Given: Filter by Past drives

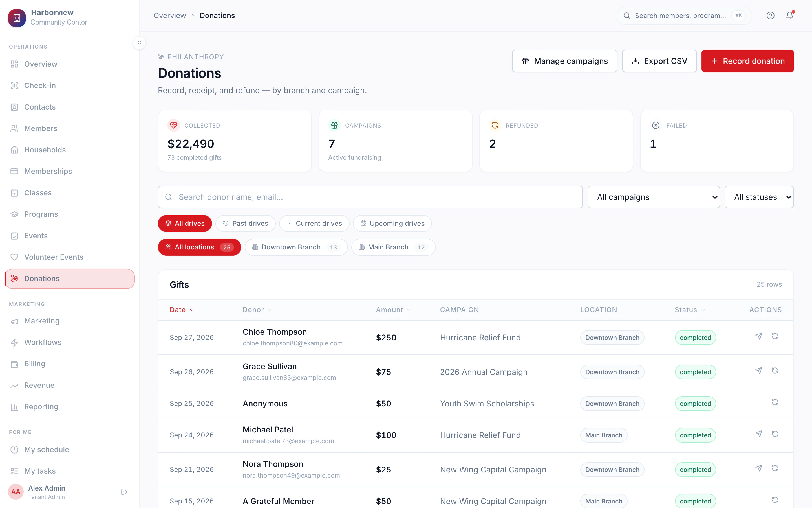Looking at the screenshot, I should 245,224.
